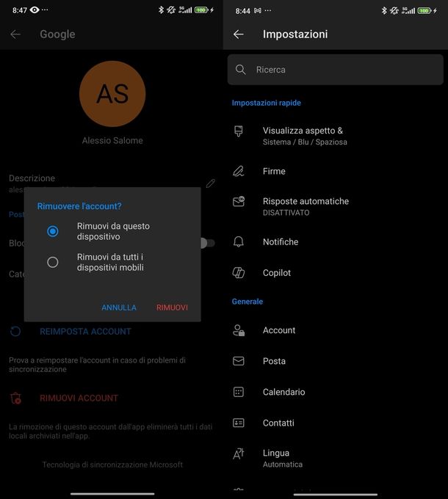Screen dimensions: 448x499
Task: Click the reset arrow icon by Reimposta Account
Action: tap(15, 331)
